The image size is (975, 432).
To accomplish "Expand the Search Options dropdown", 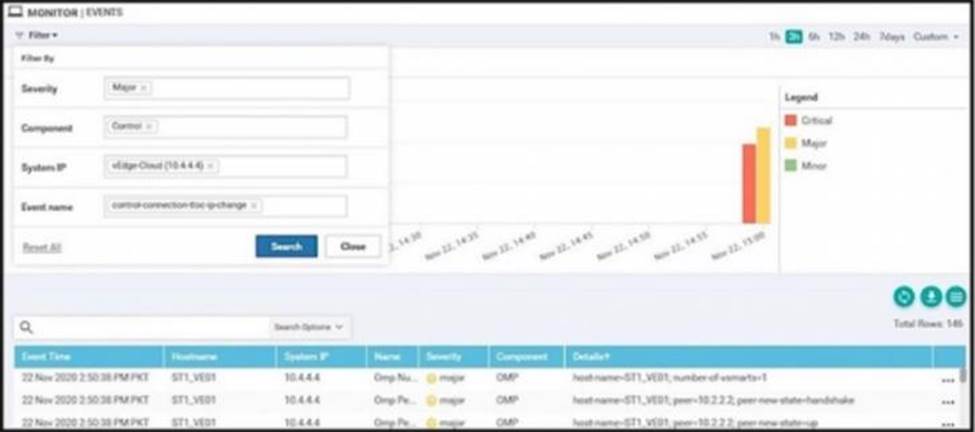I will tap(310, 327).
